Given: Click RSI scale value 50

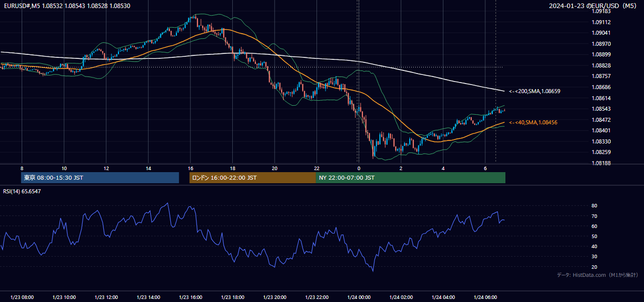Looking at the screenshot, I should pyautogui.click(x=594, y=237).
